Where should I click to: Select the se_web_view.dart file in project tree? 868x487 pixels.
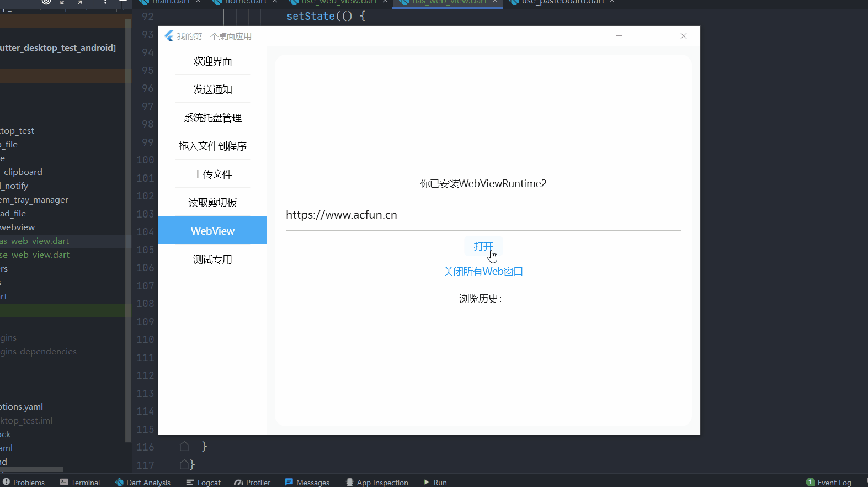pos(35,255)
